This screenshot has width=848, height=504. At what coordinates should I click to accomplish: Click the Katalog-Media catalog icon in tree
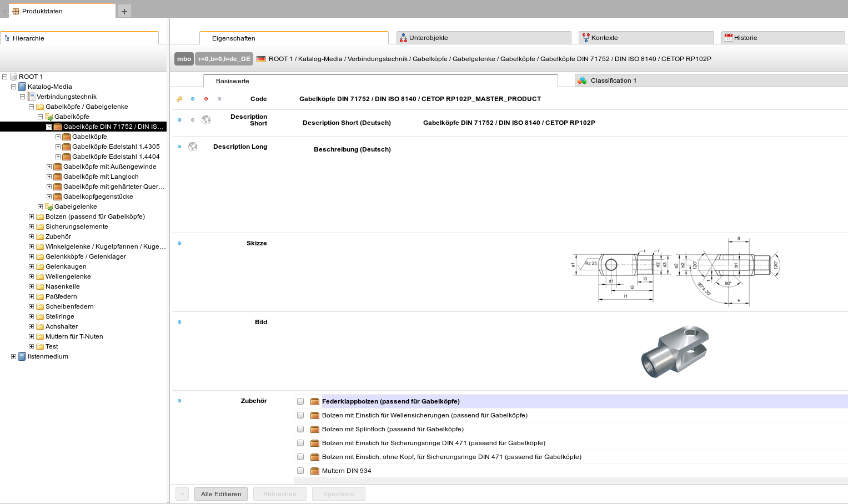[22, 87]
